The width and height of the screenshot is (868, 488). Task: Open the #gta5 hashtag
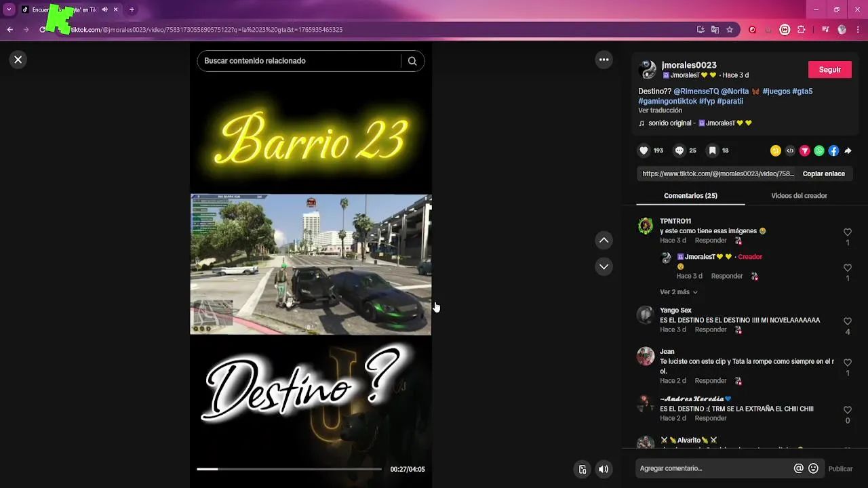coord(802,91)
